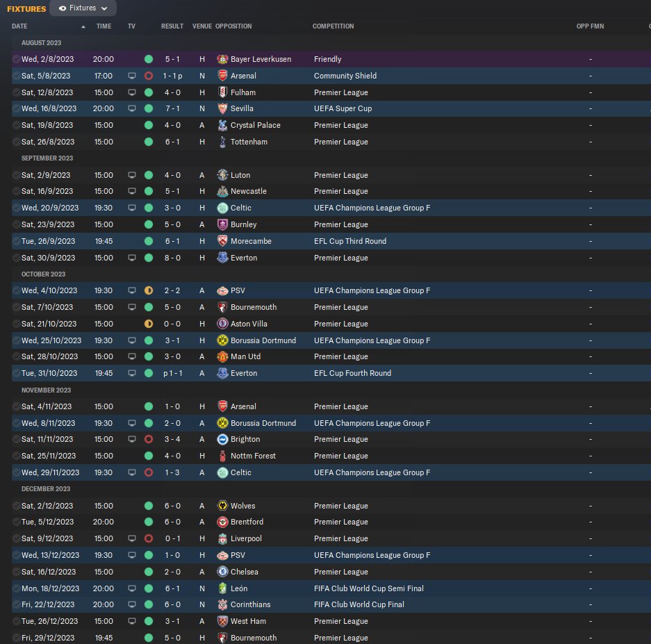This screenshot has width=651, height=644.
Task: Select the checkmark on Wed, 29/11/2023 row
Action: pyautogui.click(x=16, y=472)
